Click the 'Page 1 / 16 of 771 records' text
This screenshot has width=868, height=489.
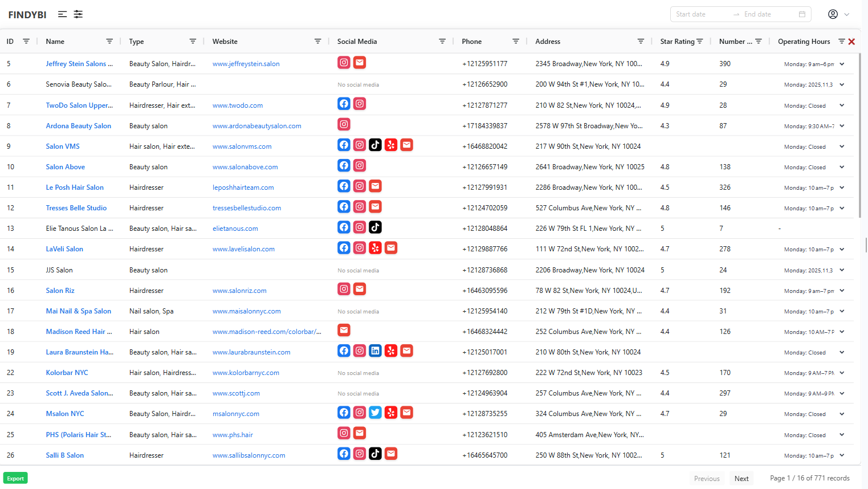[810, 478]
